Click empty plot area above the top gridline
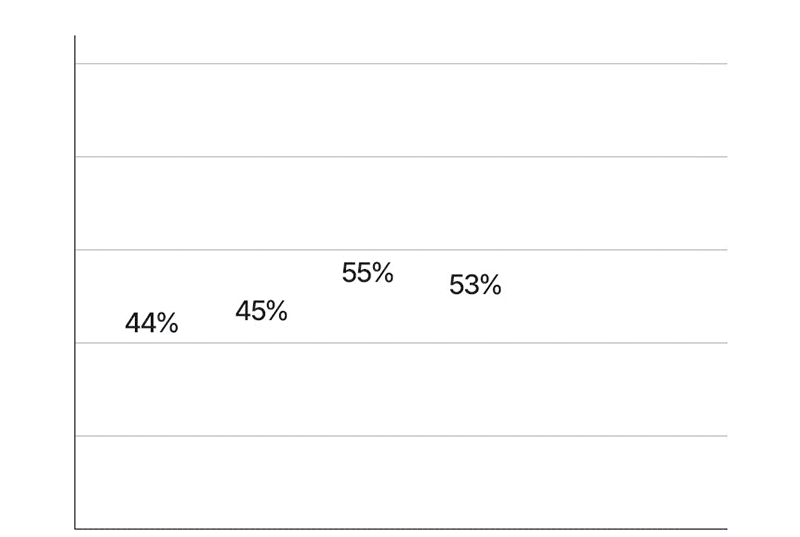Viewport: 800px width, 537px height. click(x=400, y=48)
